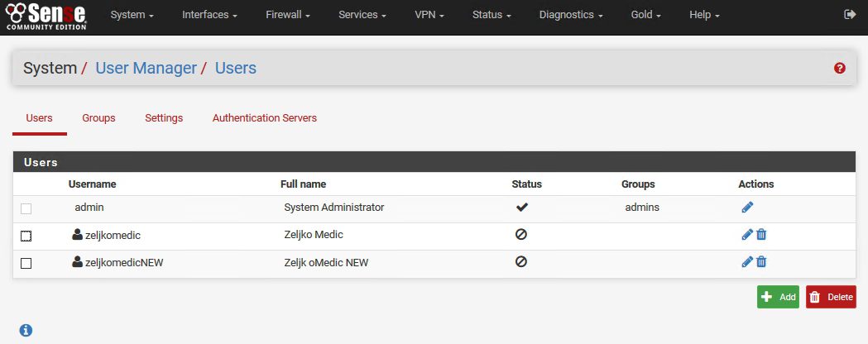Click trash icon for zeljkomedicNEW user
This screenshot has height=344, width=868.
[761, 262]
